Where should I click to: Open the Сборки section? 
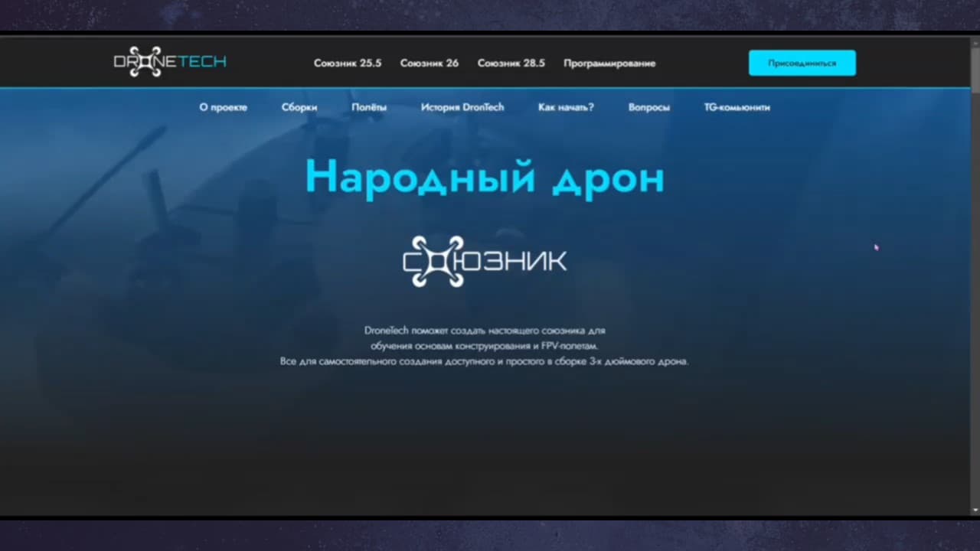click(x=299, y=107)
